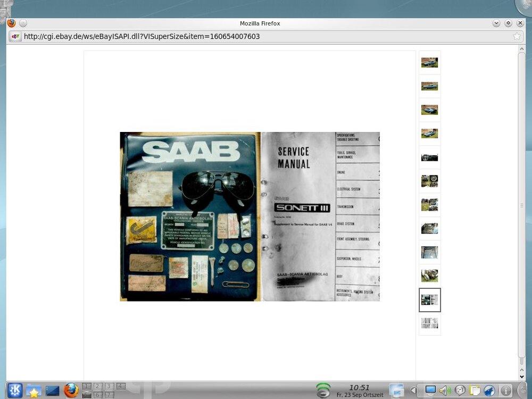Select the highlighted SAAB manual thumbnail
Viewport: 532px width, 399px height.
[x=429, y=300]
